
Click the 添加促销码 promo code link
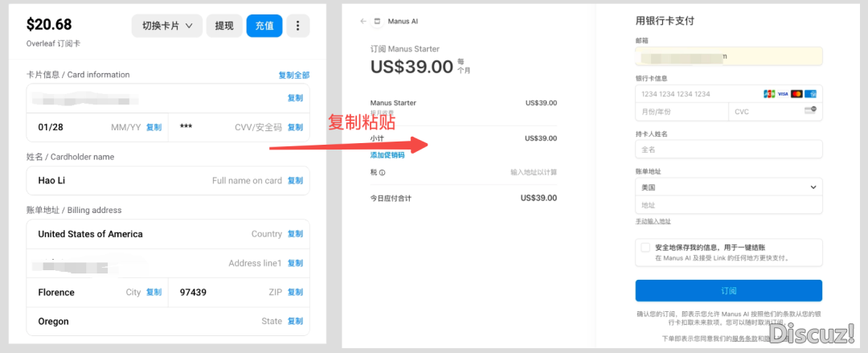(x=387, y=154)
